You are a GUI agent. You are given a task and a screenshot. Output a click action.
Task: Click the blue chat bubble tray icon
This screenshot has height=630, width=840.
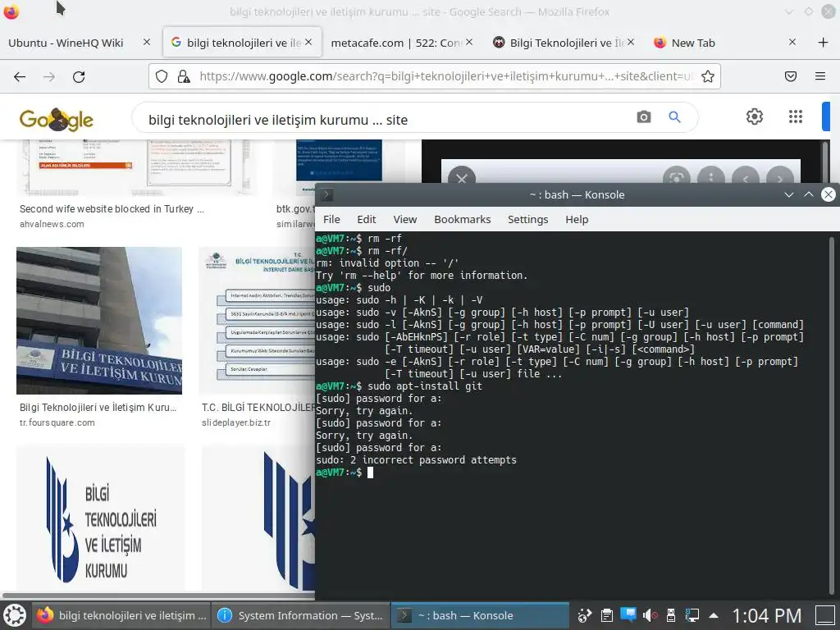[628, 614]
